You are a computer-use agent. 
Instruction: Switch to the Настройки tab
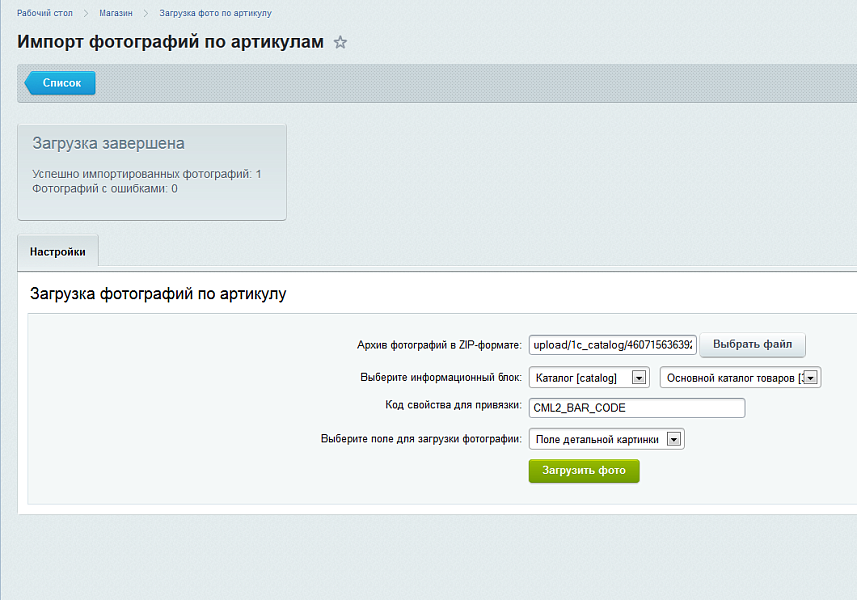pos(57,251)
